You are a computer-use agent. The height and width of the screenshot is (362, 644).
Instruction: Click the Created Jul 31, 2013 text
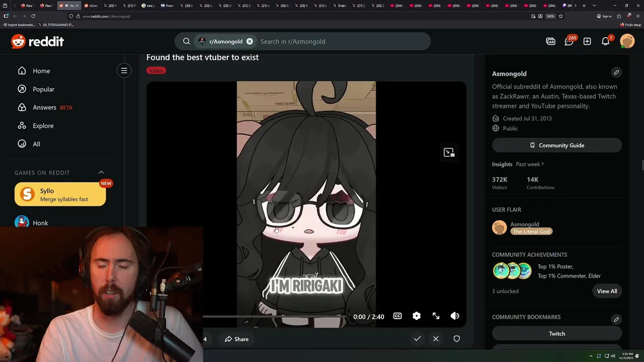(x=527, y=118)
